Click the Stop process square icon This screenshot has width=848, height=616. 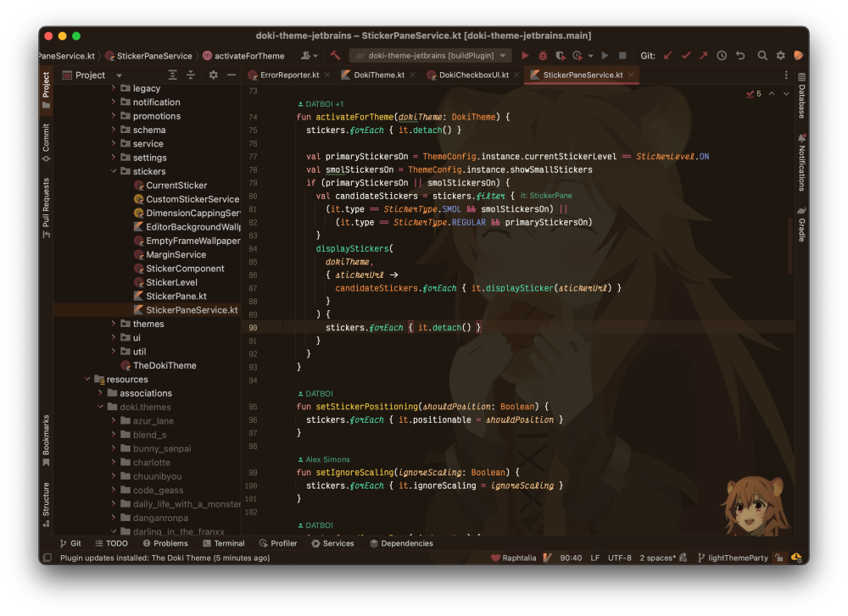coord(622,56)
